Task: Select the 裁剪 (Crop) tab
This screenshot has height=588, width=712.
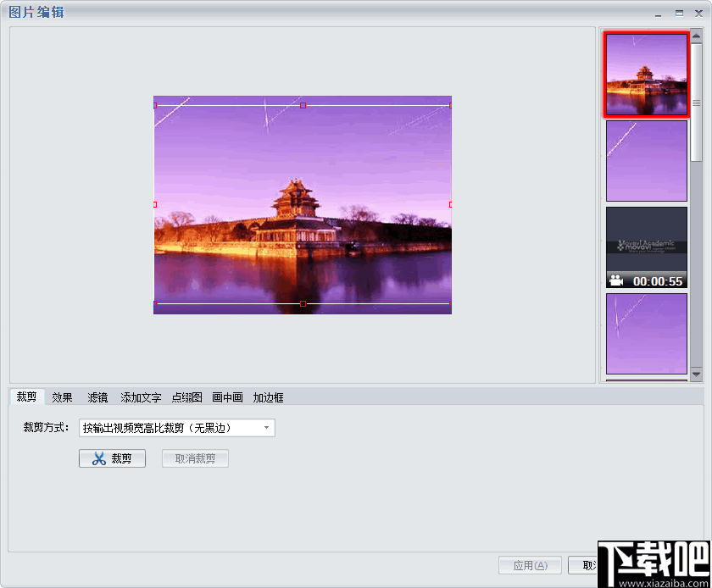Action: point(26,397)
